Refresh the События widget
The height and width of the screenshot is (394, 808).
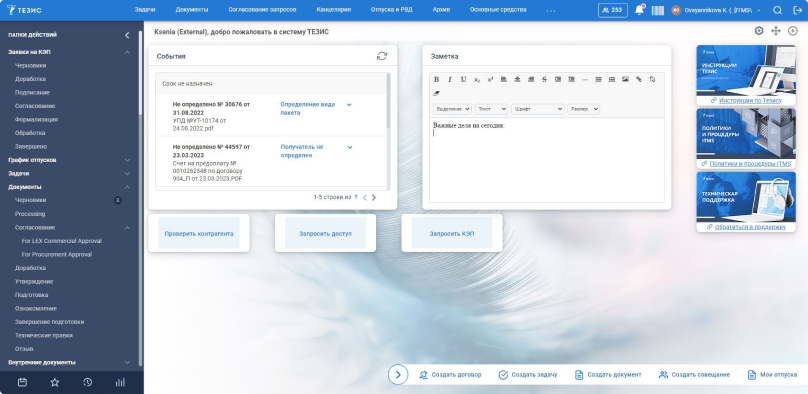coord(382,56)
